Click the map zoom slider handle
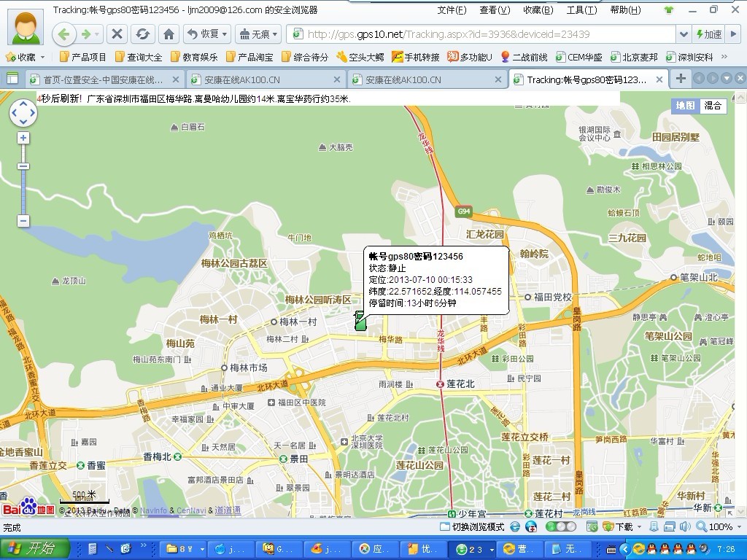Screen dimensions: 747x560 pos(23,166)
